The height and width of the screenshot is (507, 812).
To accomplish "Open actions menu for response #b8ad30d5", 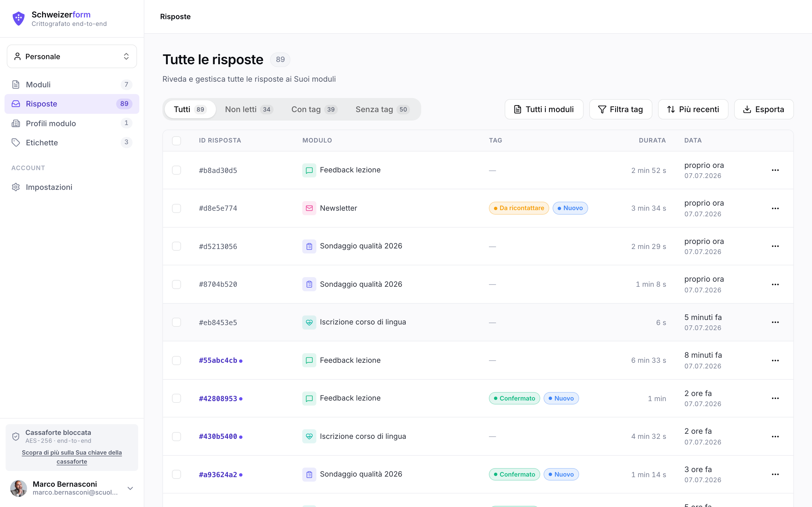I will tap(775, 170).
